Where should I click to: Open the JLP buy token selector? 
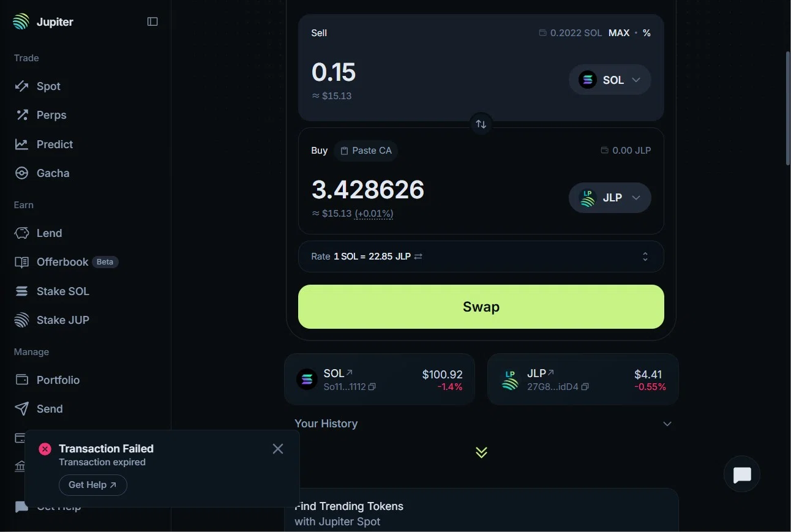tap(610, 198)
